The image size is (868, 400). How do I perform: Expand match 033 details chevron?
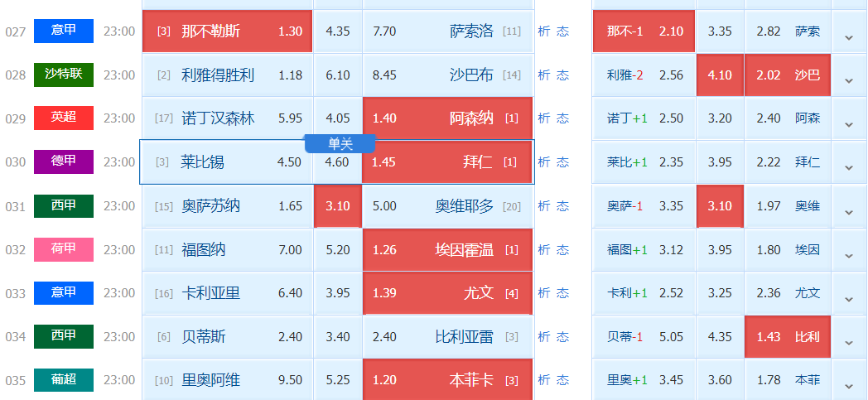point(849,297)
